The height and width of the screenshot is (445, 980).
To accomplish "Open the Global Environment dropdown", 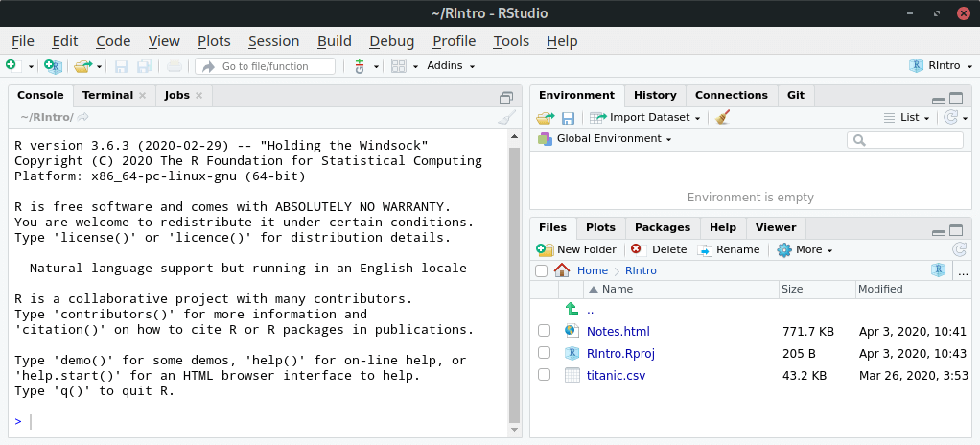I will (x=604, y=139).
